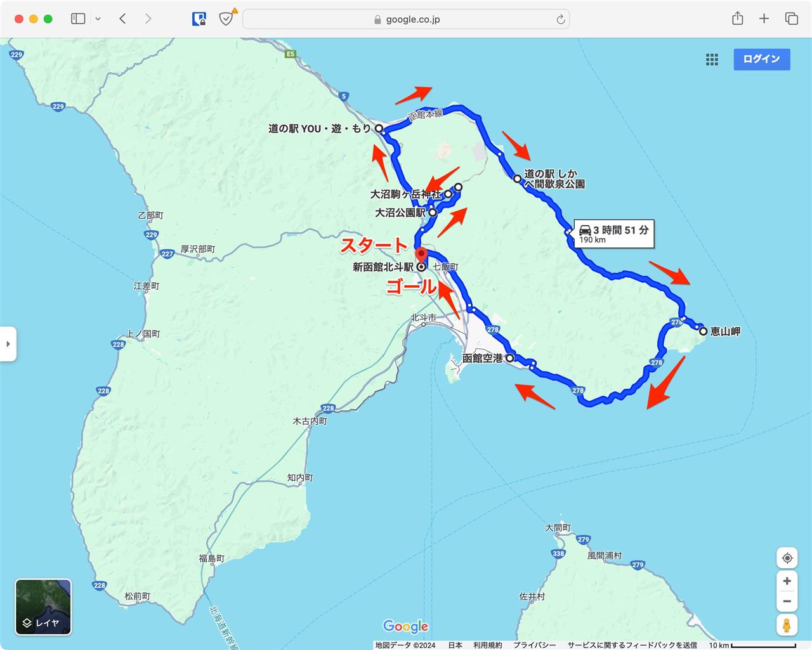Click the 道の駅 しかべ間歇泉公園 waypoint

coord(517,179)
